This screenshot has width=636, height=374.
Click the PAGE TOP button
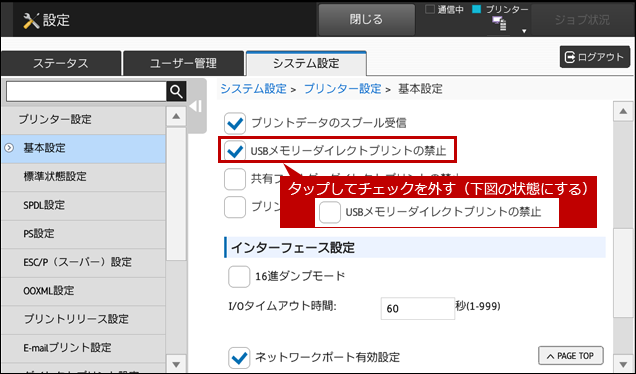click(571, 356)
